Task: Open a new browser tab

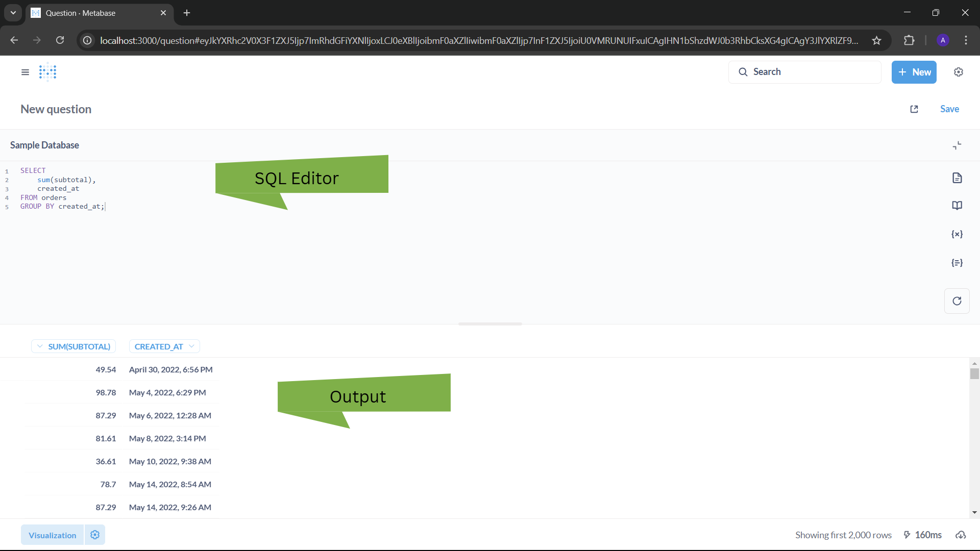Action: pyautogui.click(x=187, y=13)
